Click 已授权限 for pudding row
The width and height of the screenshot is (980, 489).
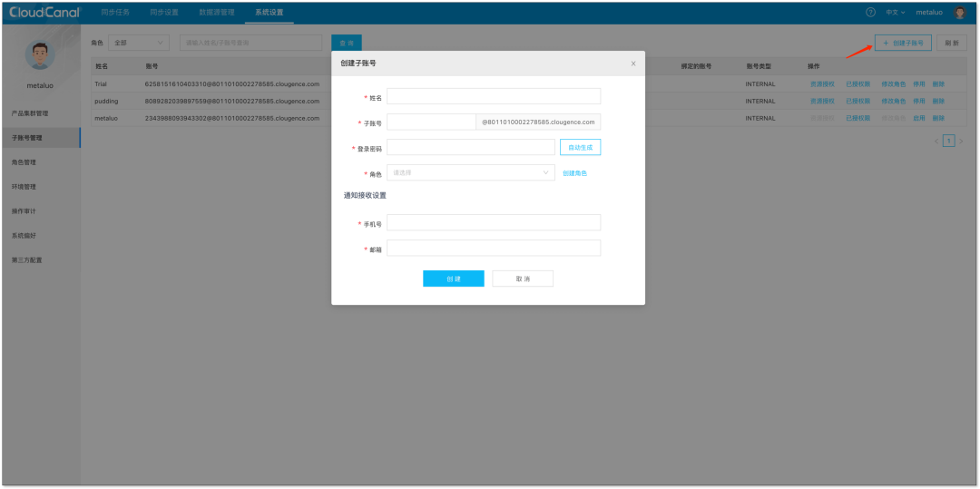[x=858, y=102]
